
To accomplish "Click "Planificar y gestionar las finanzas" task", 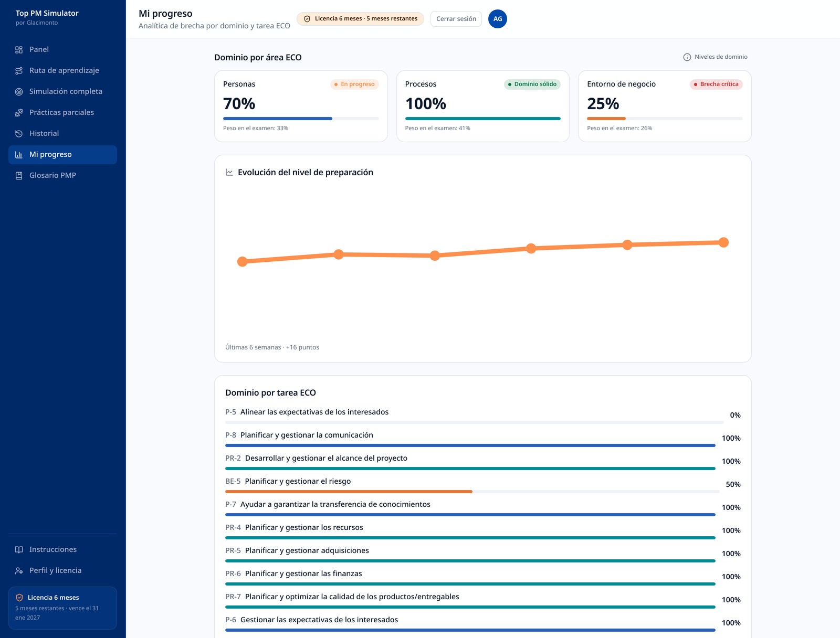I will pos(303,574).
